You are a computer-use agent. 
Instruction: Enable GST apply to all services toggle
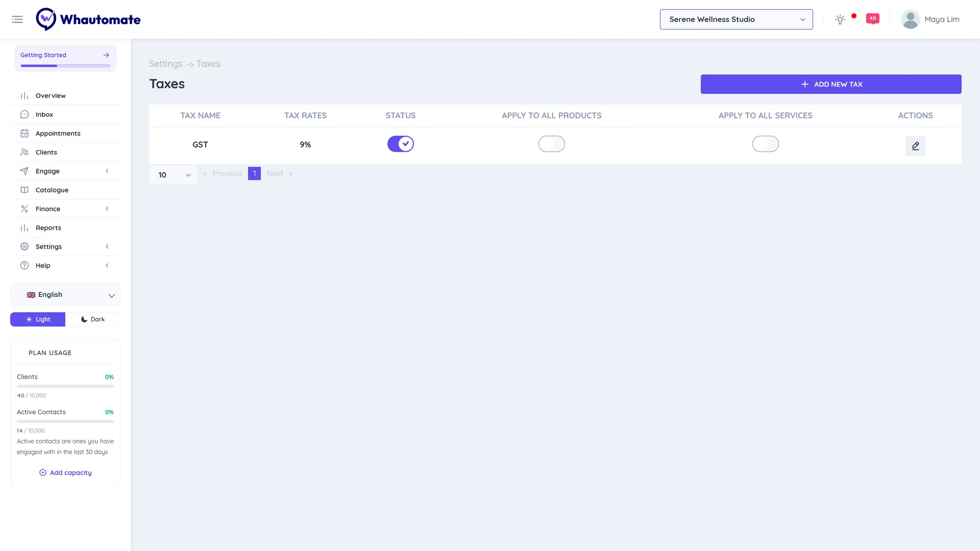tap(766, 144)
